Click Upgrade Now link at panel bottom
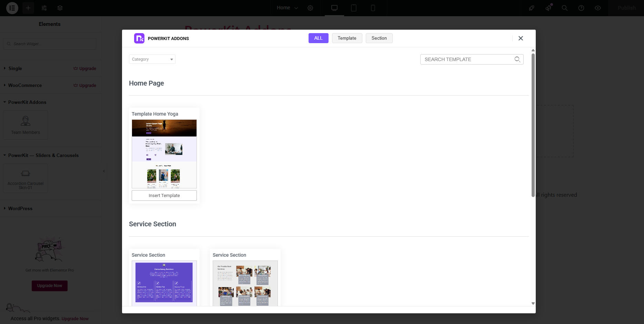The image size is (644, 324). (75, 318)
